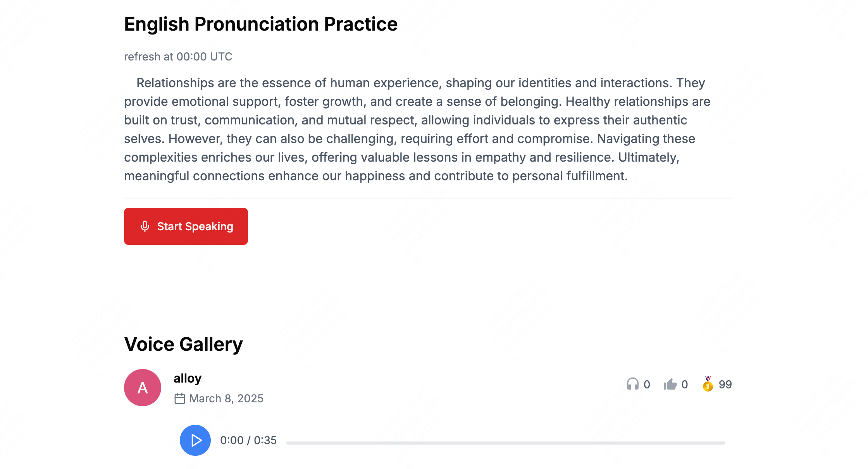The height and width of the screenshot is (469, 868).
Task: Click the refresh at 00:00 UTC label
Action: 178,57
